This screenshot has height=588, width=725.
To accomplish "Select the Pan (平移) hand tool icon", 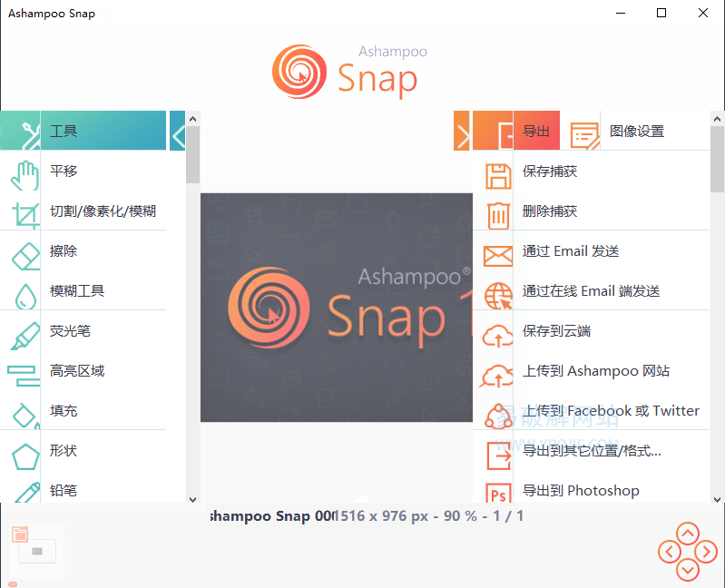I will click(25, 175).
